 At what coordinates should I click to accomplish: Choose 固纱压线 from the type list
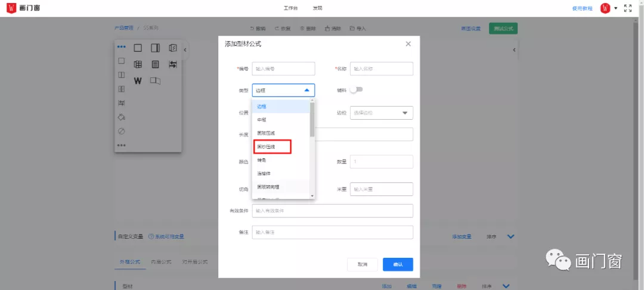pyautogui.click(x=272, y=146)
